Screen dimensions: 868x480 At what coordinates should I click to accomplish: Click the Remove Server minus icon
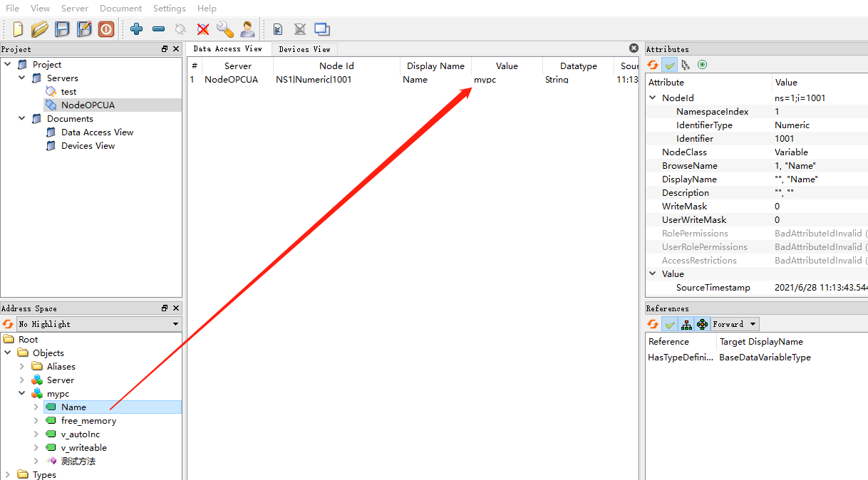[x=158, y=29]
